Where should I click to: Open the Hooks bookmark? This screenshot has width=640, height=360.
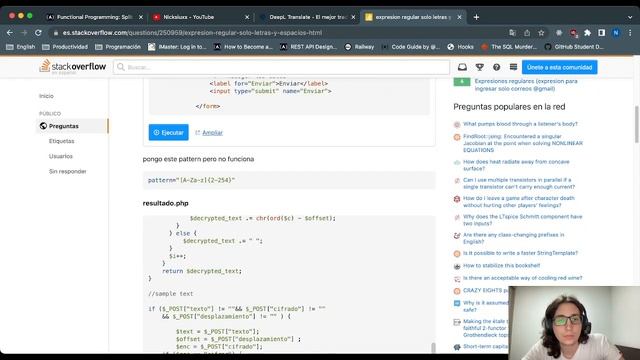pos(460,47)
